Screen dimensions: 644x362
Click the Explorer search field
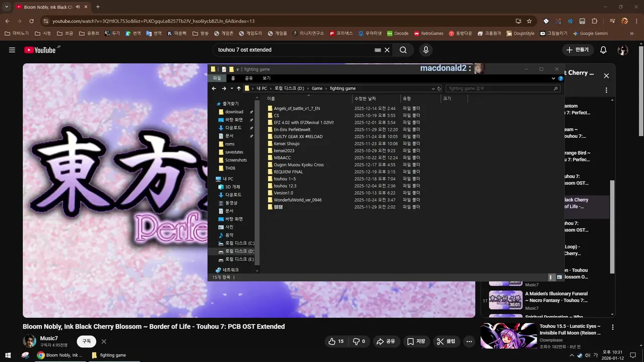(x=503, y=88)
